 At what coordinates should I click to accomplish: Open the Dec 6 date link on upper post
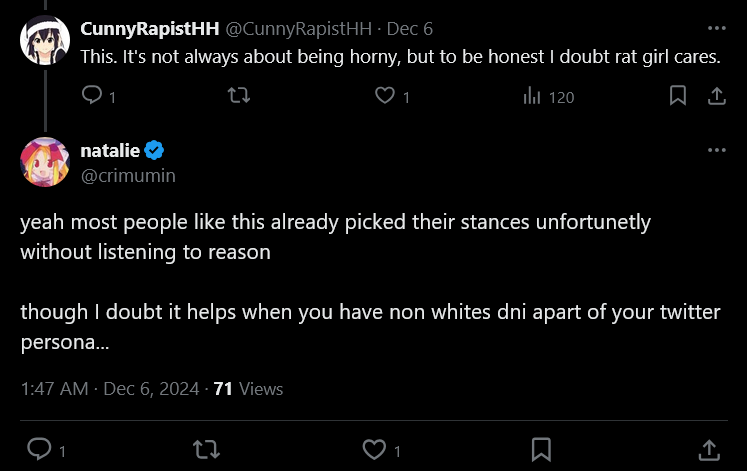(410, 29)
